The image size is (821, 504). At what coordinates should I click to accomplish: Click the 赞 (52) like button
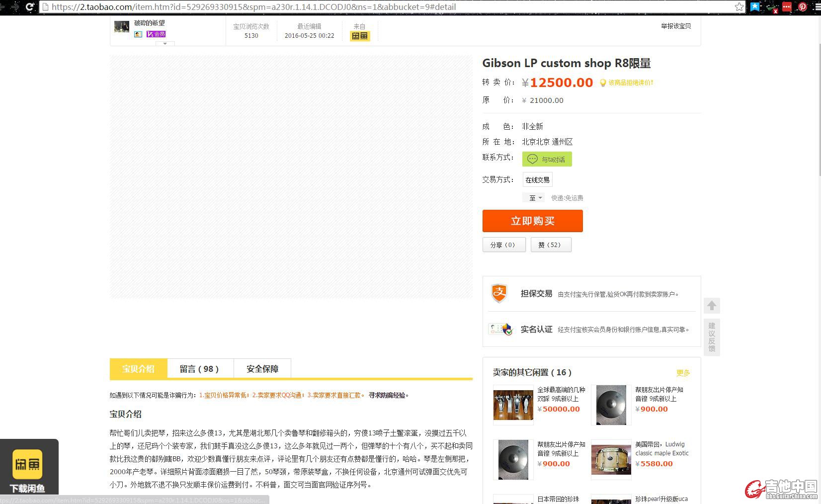(551, 245)
